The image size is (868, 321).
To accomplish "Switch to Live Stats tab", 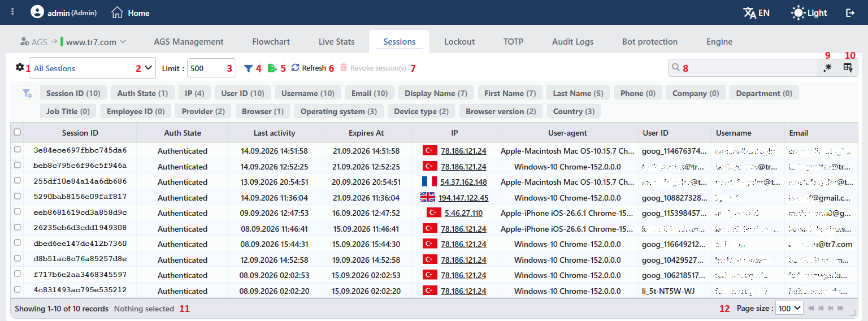I will [x=337, y=42].
